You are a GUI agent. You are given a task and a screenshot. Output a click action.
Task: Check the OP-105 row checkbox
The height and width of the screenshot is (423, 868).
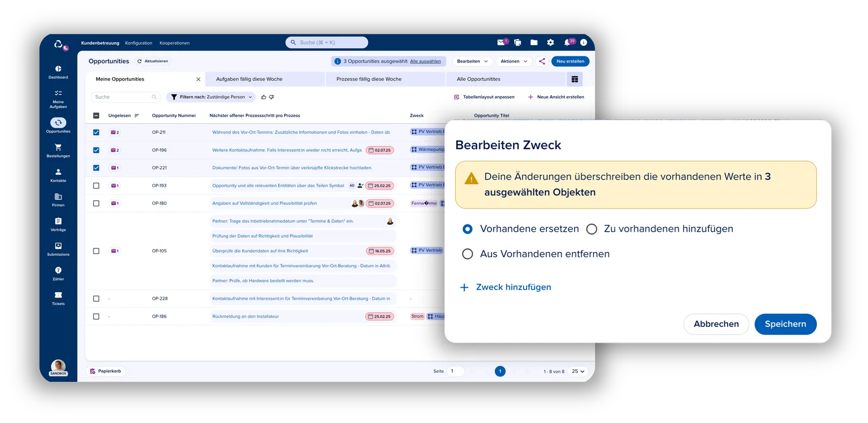[x=96, y=251]
